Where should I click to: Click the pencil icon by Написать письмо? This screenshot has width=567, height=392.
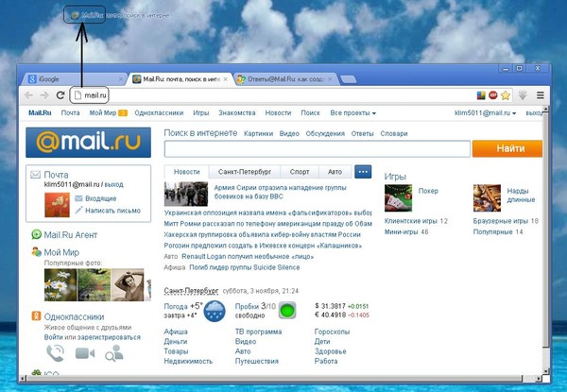(x=78, y=210)
